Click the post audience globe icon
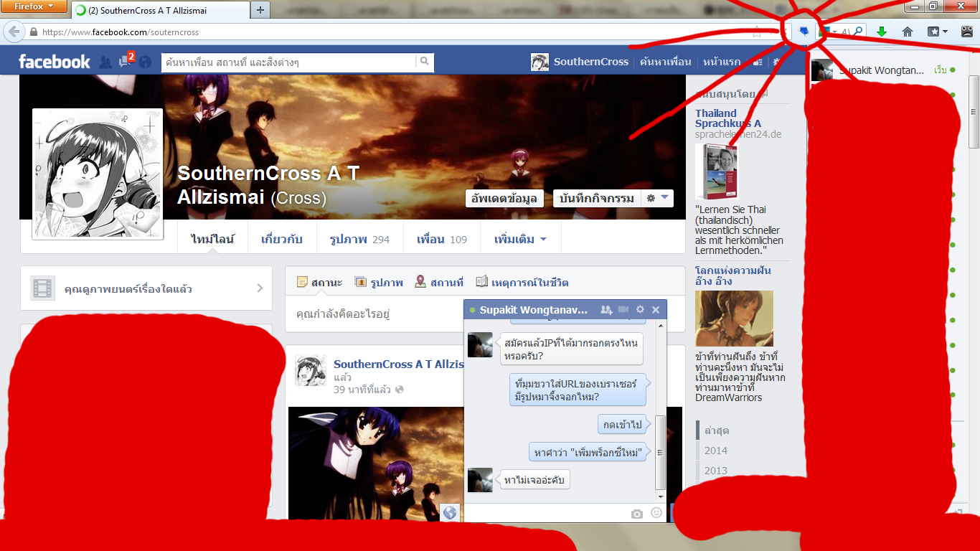The height and width of the screenshot is (551, 980). point(400,390)
